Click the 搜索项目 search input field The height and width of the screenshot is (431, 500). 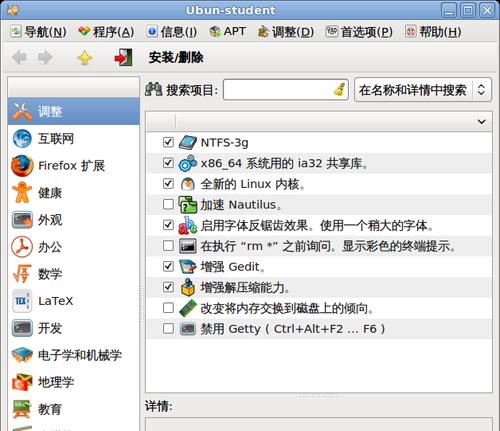[x=286, y=90]
